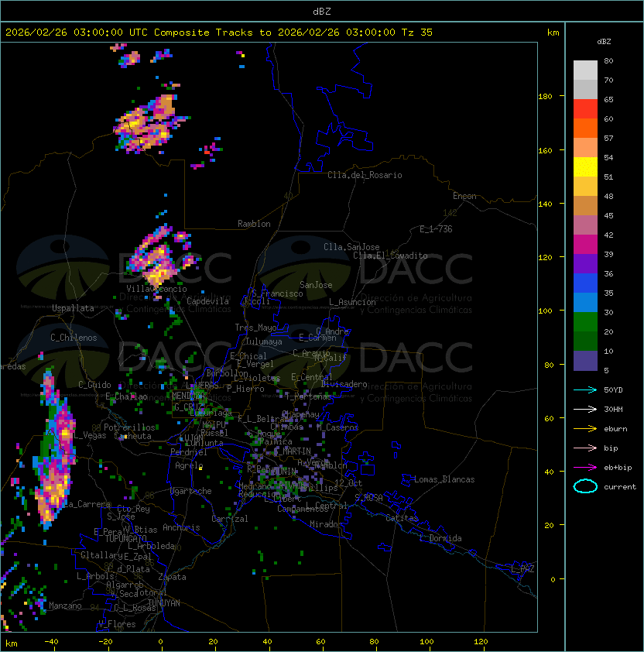Screen dimensions: 644x652
Task: Click the 'eburn' legend label
Action: pyautogui.click(x=615, y=429)
